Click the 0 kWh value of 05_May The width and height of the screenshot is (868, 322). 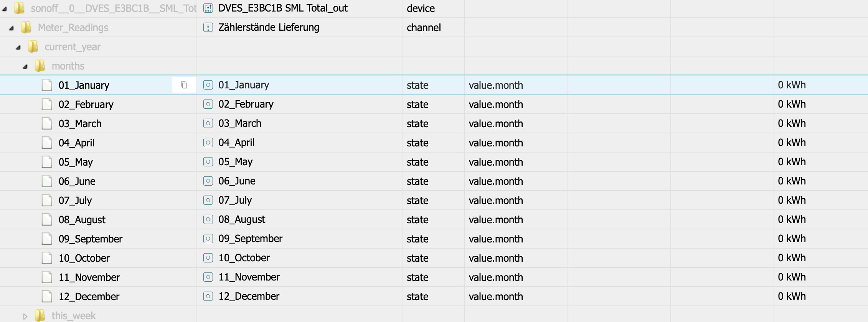coord(792,162)
